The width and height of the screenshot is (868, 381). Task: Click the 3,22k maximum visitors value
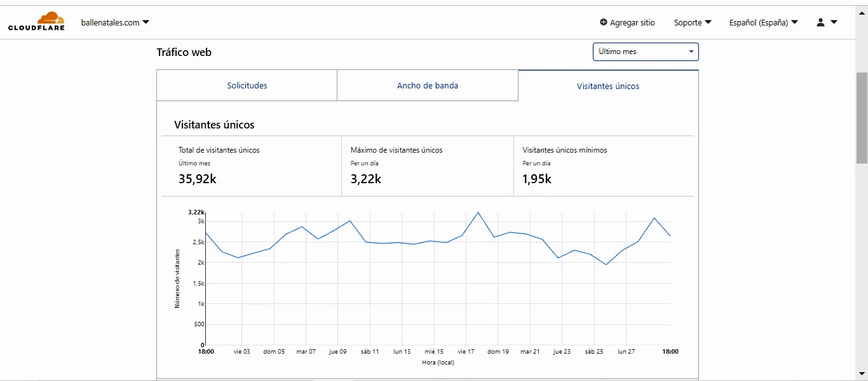pos(366,179)
